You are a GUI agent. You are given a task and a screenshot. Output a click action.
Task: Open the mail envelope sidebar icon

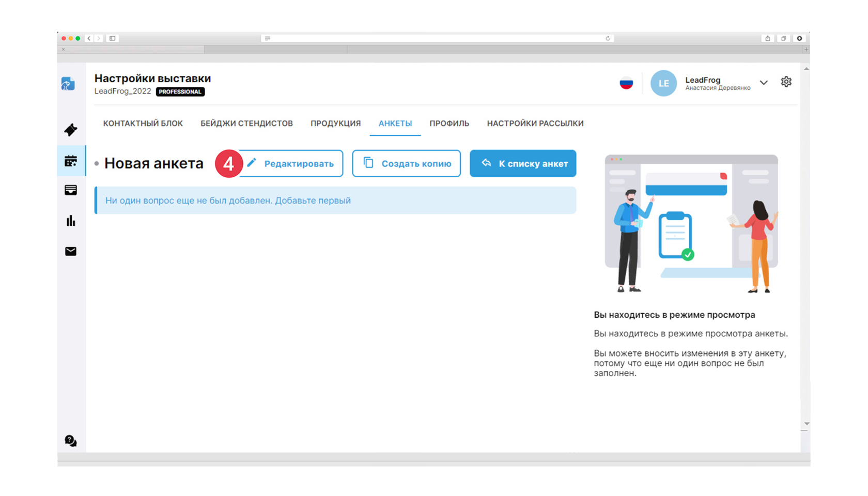click(71, 251)
